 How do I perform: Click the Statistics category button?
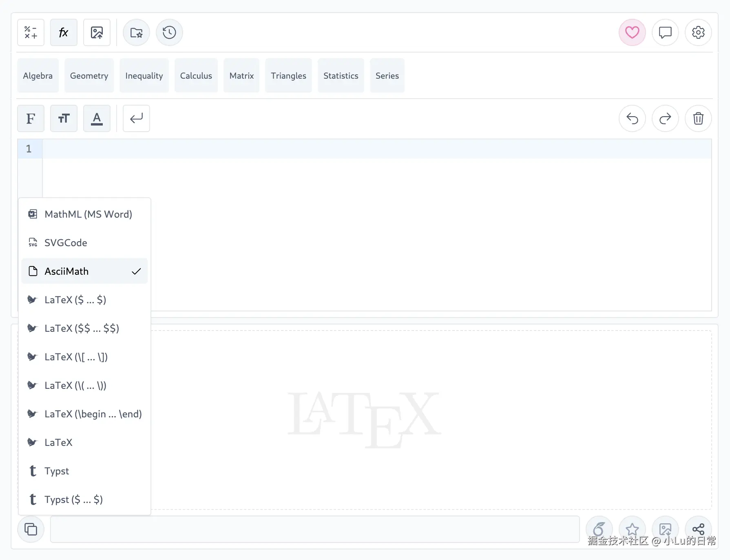coord(341,76)
